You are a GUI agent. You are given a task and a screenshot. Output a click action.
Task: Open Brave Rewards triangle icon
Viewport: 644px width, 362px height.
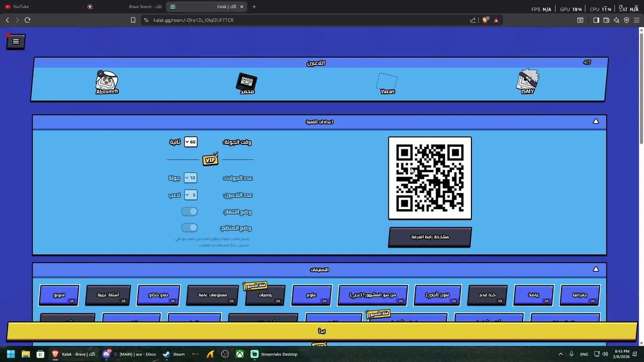click(x=496, y=20)
